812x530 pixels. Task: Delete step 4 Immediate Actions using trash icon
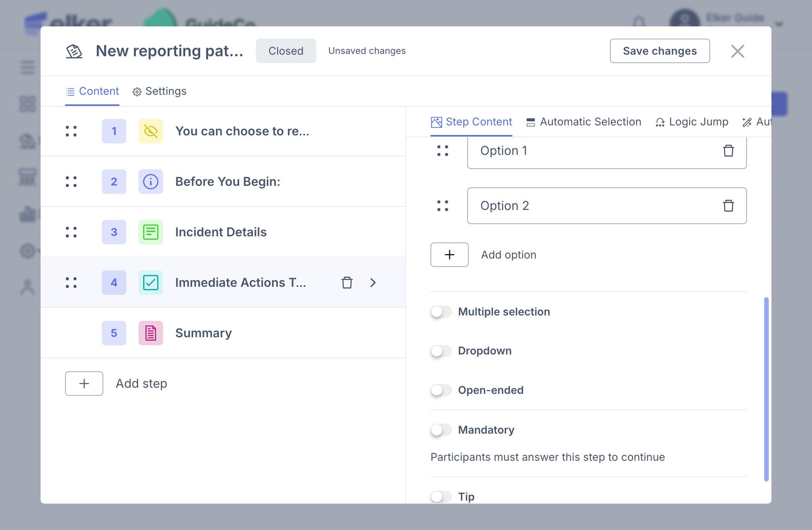point(347,283)
